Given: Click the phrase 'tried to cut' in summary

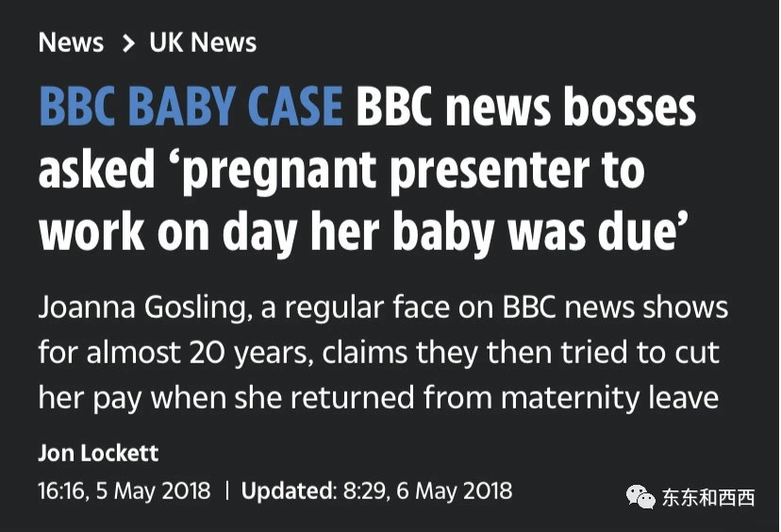Looking at the screenshot, I should click(640, 353).
